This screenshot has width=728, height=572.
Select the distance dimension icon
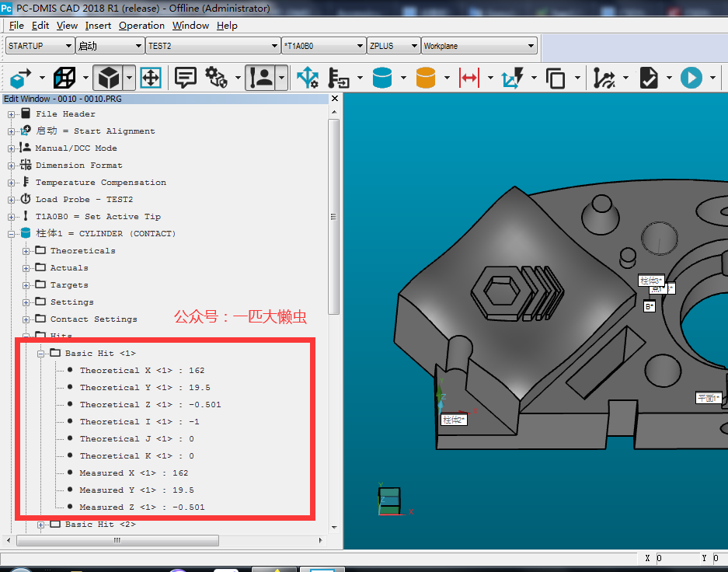pos(467,78)
